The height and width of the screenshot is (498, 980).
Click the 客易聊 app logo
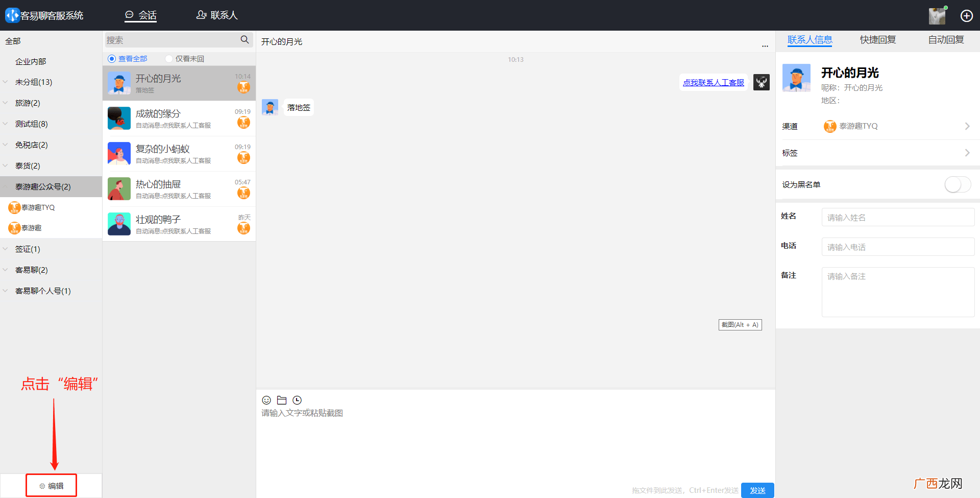pos(12,15)
